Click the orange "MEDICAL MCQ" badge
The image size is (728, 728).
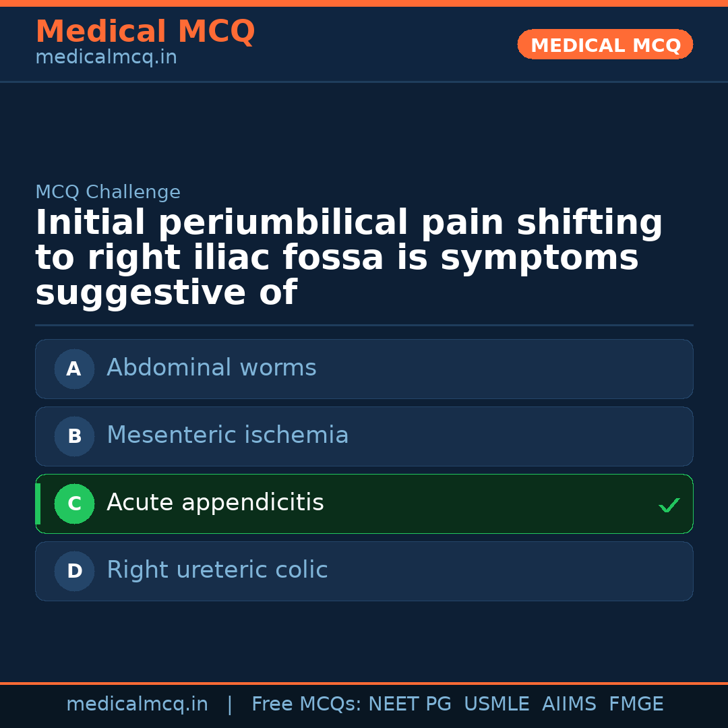605,45
